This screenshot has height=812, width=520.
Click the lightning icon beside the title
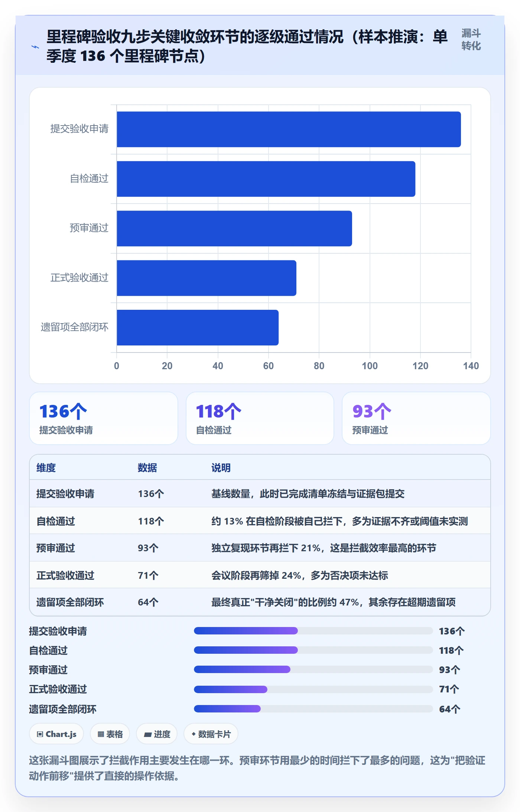point(35,47)
